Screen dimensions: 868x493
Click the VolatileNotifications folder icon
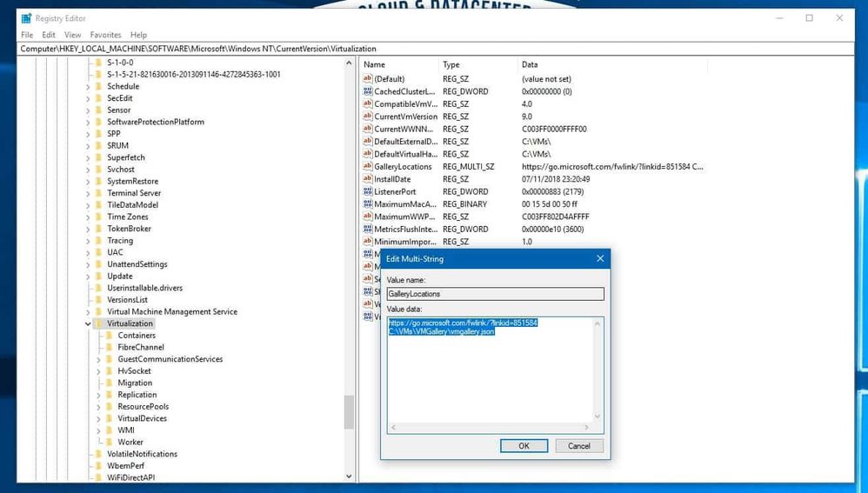tap(98, 454)
